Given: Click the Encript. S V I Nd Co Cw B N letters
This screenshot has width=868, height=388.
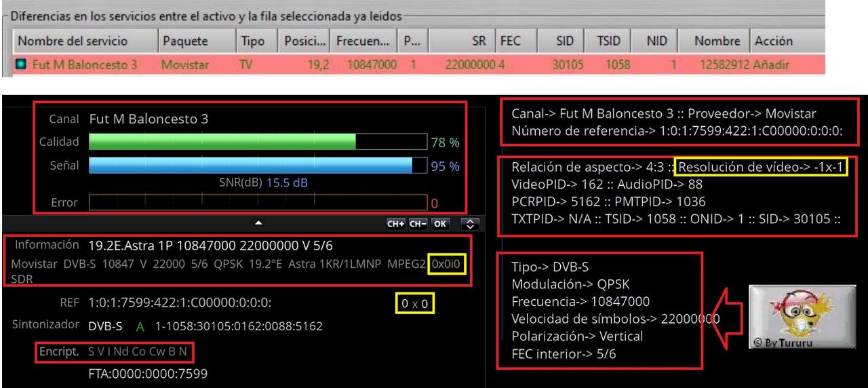Looking at the screenshot, I should [x=137, y=351].
